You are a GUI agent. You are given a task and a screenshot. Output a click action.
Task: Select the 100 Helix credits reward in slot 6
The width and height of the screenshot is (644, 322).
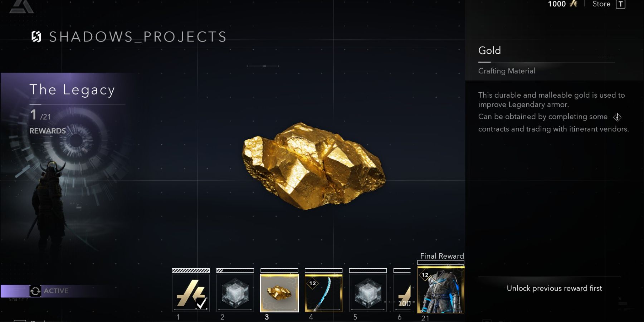click(x=402, y=293)
